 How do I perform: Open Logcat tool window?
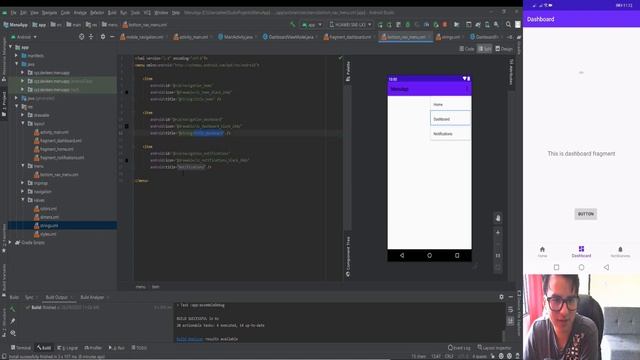pos(68,348)
